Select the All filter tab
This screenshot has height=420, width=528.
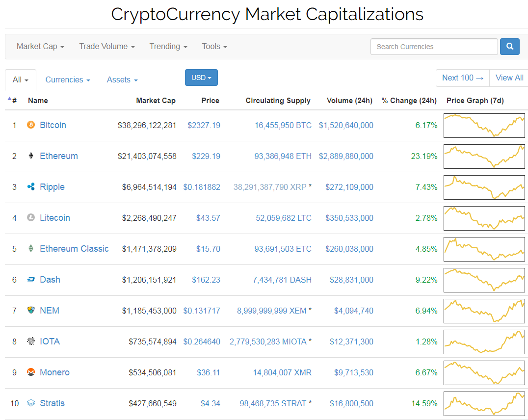coord(21,80)
